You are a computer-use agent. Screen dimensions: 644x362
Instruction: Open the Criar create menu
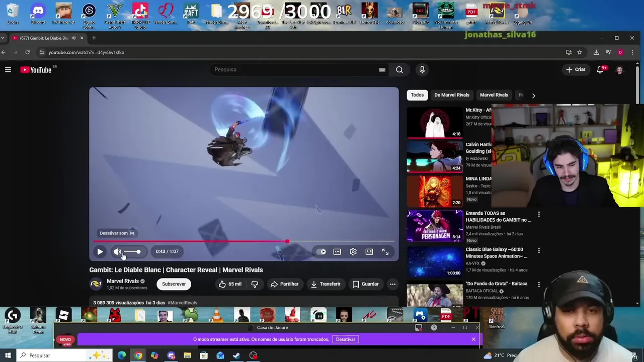tap(576, 70)
